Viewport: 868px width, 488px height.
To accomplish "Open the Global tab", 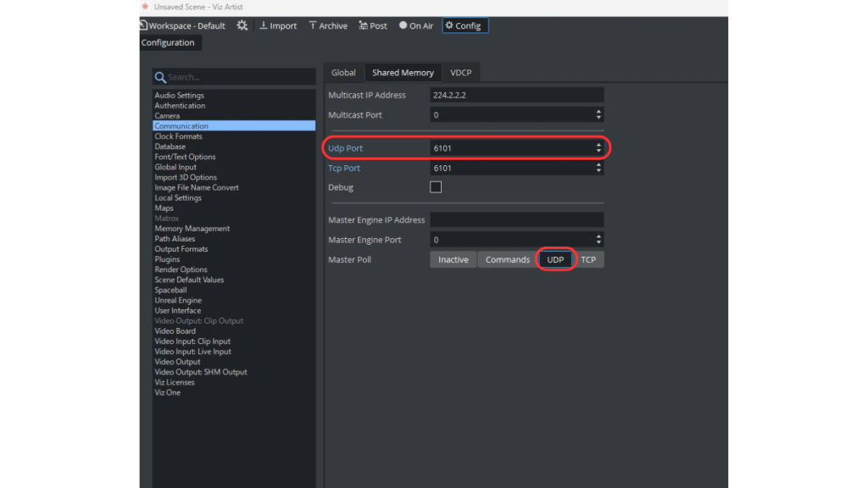I will click(x=343, y=73).
